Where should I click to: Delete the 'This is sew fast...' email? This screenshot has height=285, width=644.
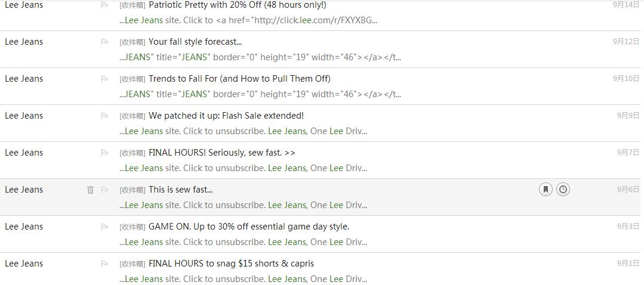click(x=90, y=190)
